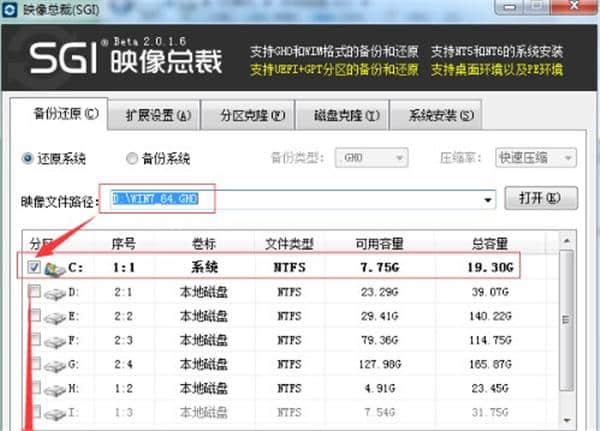Viewport: 600px width, 431px height.
Task: Click the C: system drive icon
Action: pyautogui.click(x=54, y=268)
